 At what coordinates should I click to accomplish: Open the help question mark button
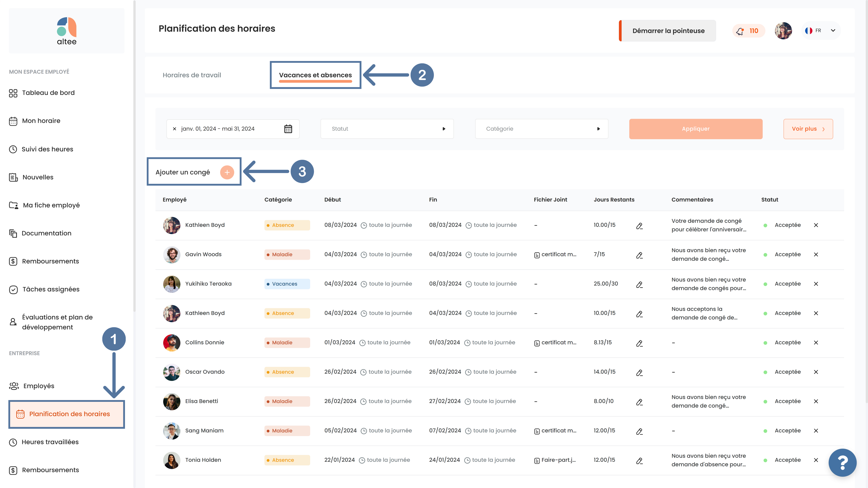842,462
